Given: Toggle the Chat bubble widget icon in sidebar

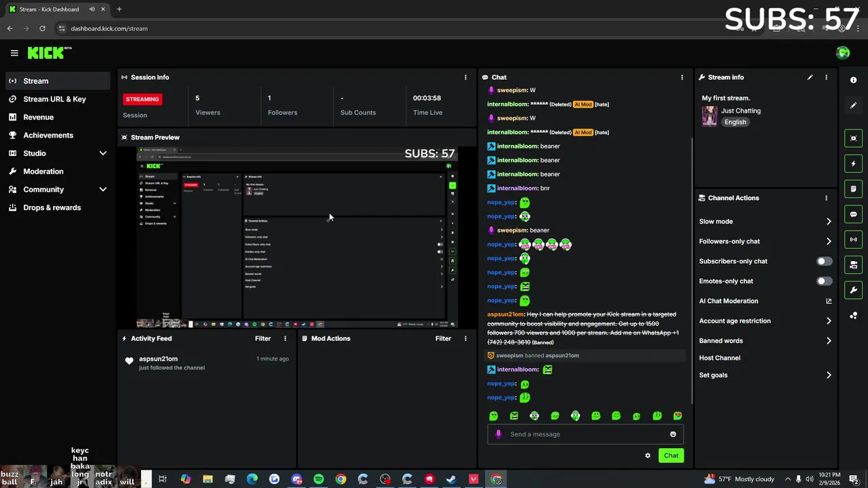Looking at the screenshot, I should point(853,214).
